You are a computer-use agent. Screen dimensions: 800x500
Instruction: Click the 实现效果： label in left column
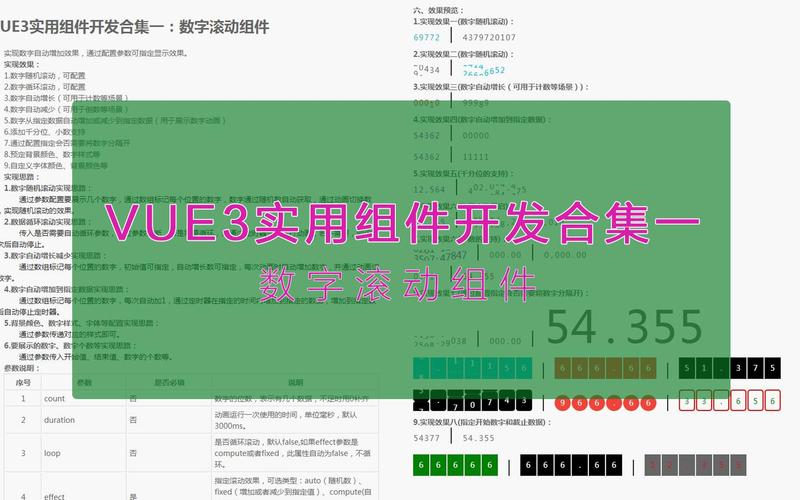(x=21, y=64)
